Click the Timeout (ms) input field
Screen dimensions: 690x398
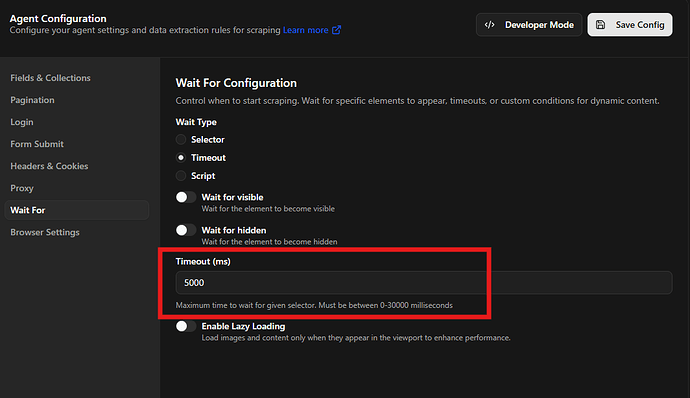tap(424, 283)
